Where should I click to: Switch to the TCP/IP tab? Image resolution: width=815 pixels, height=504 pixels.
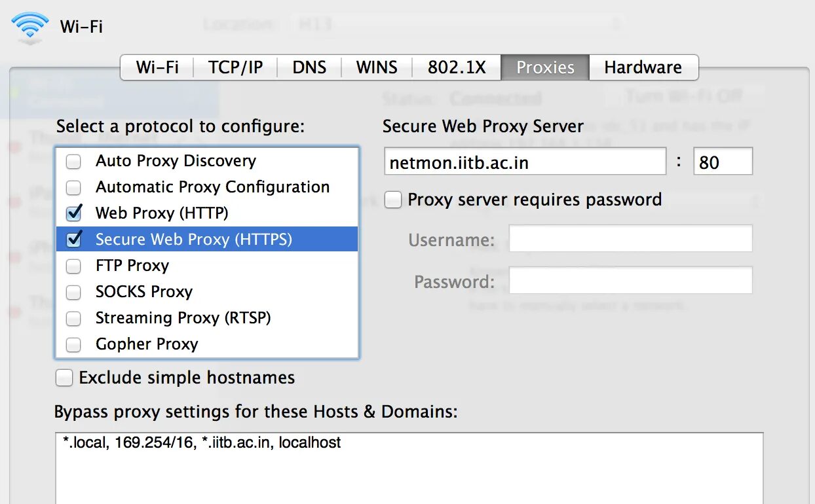(x=235, y=67)
